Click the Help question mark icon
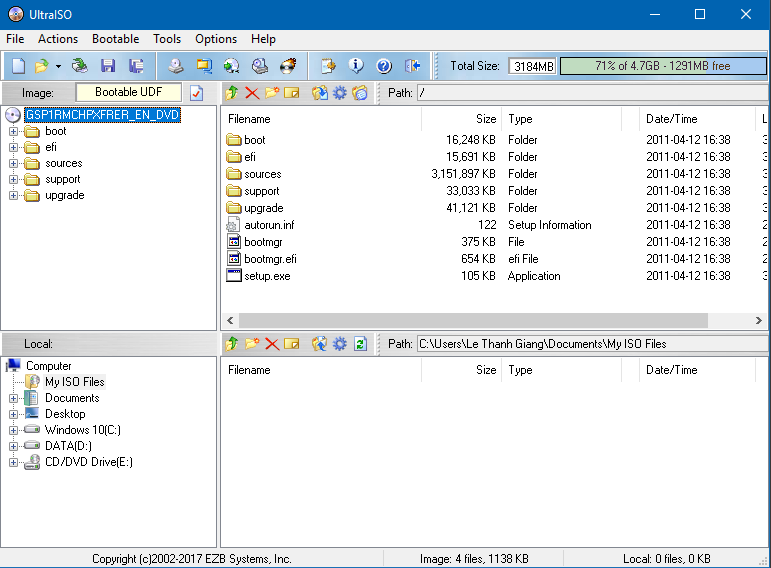 click(x=384, y=65)
